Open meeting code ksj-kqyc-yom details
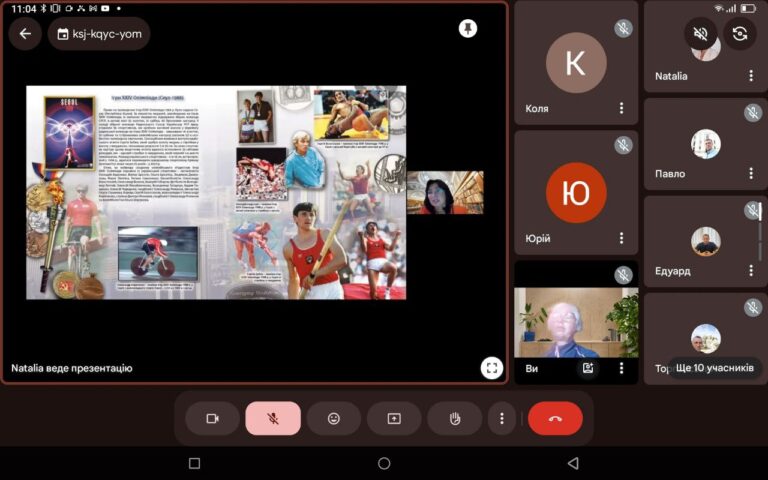Image resolution: width=768 pixels, height=480 pixels. [99, 34]
